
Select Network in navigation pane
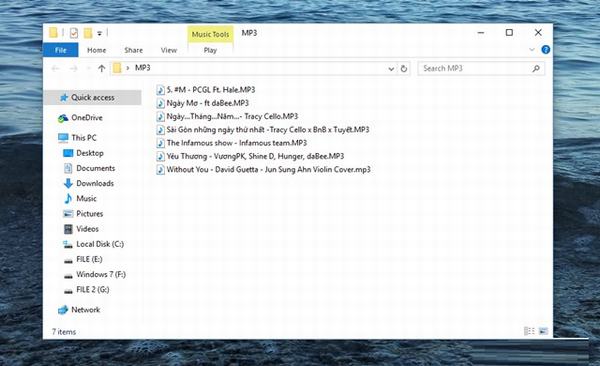pos(85,310)
